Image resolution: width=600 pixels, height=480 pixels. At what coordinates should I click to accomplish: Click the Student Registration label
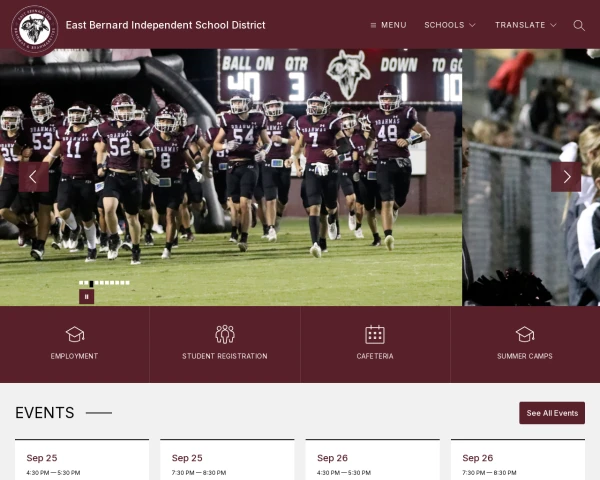pyautogui.click(x=225, y=356)
